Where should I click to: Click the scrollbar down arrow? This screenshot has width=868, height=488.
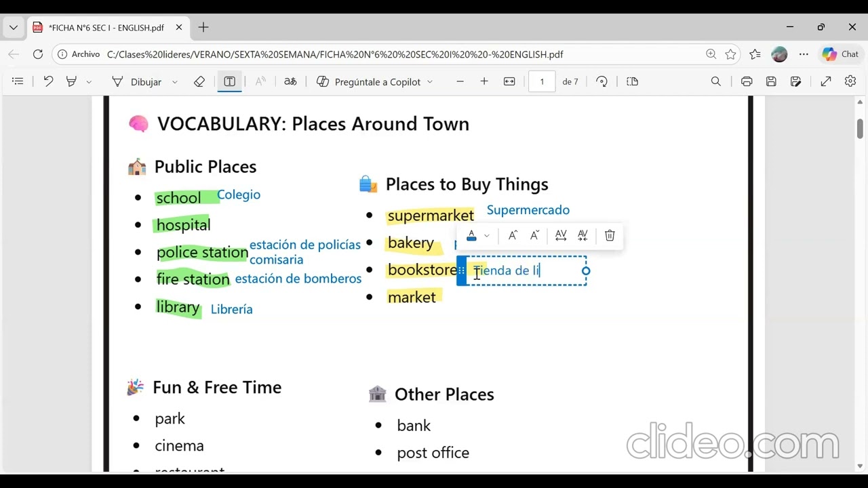tap(860, 466)
